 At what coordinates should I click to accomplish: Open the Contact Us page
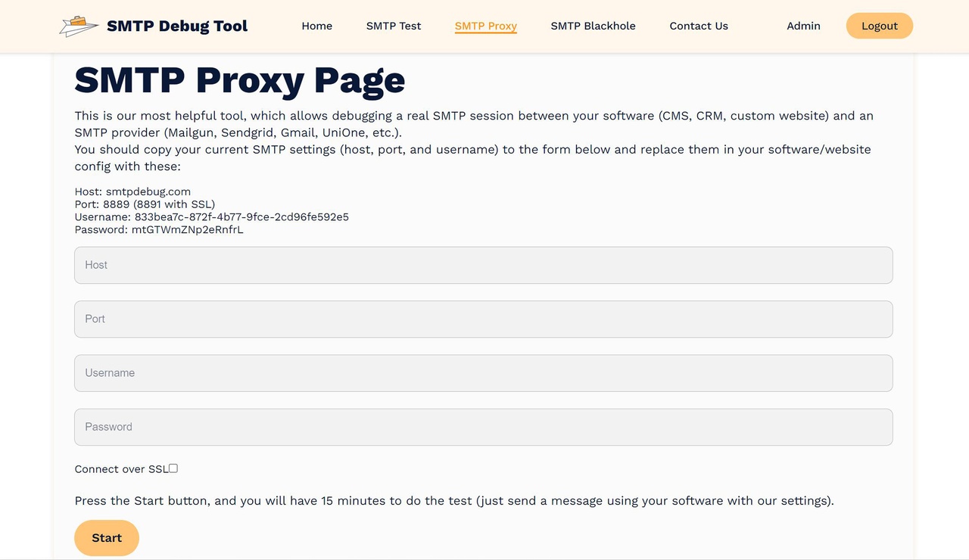pos(698,25)
